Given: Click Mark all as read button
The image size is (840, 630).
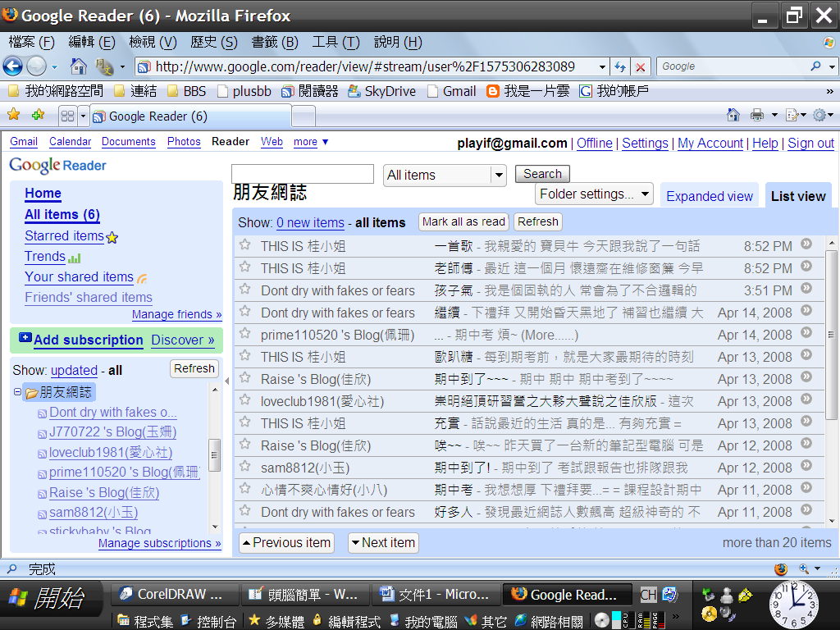Looking at the screenshot, I should 463,221.
